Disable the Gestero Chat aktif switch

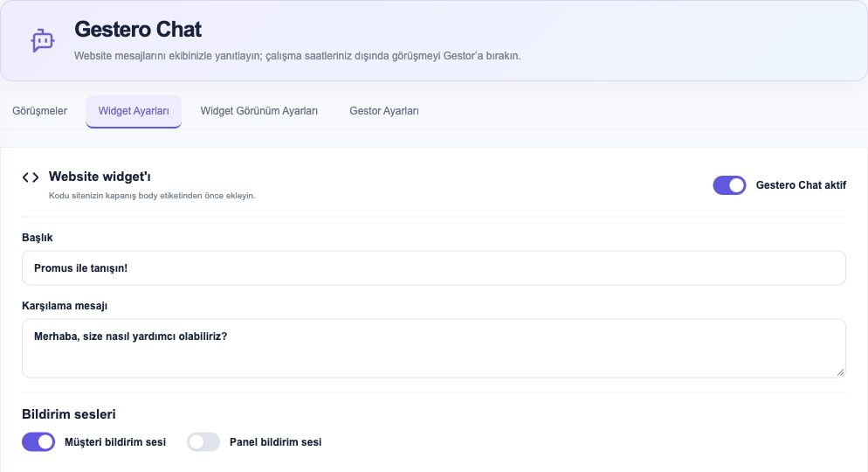pyautogui.click(x=729, y=185)
